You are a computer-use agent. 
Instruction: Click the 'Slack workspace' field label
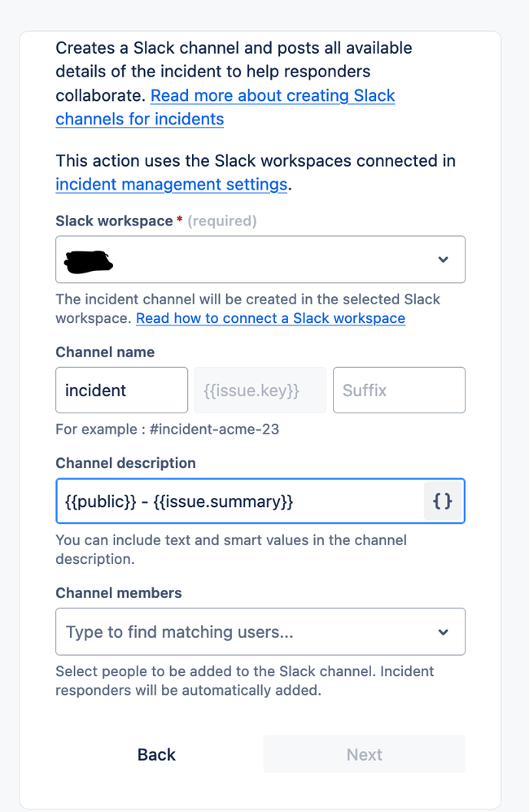click(x=114, y=221)
